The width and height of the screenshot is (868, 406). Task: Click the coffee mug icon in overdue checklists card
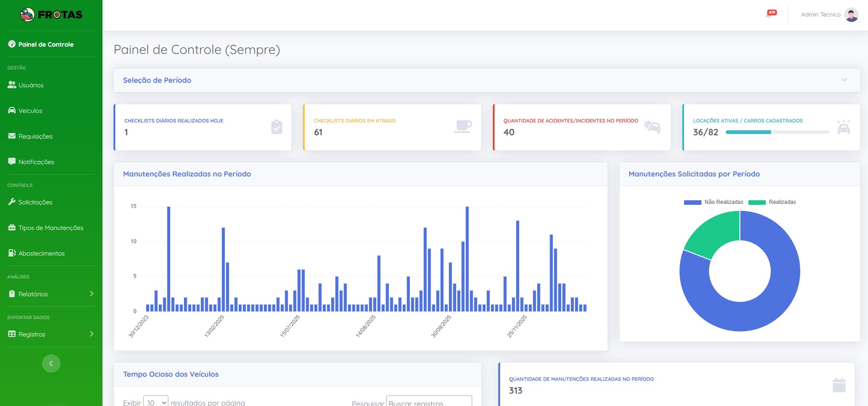[x=463, y=127]
